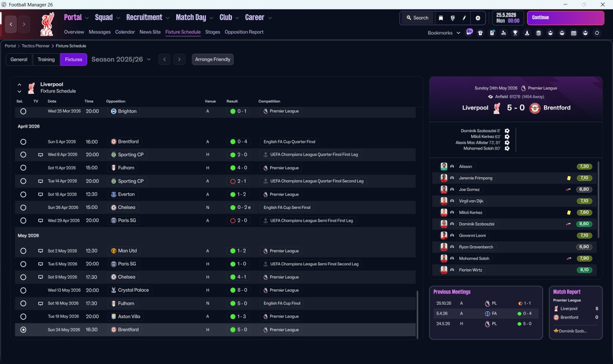The width and height of the screenshot is (613, 364).
Task: Select the Man Utd fixture radio button
Action: click(23, 251)
